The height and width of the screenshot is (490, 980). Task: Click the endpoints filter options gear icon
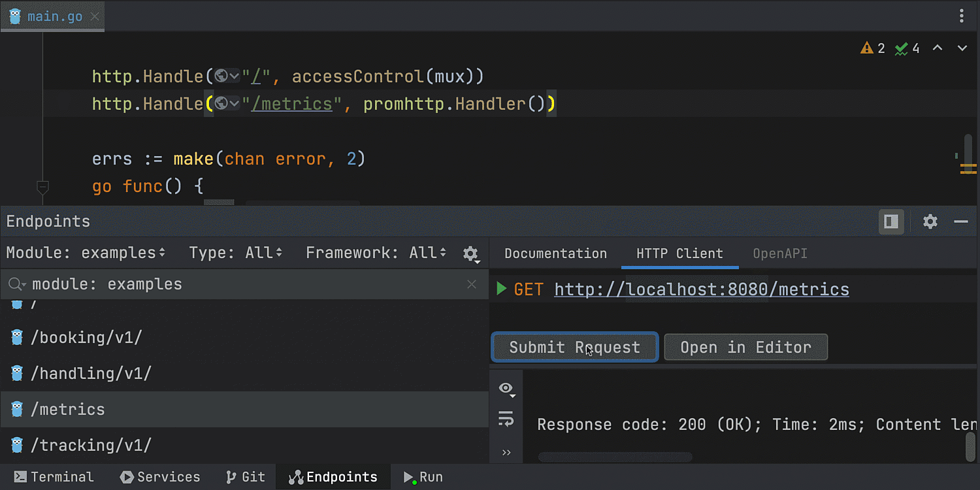tap(470, 253)
